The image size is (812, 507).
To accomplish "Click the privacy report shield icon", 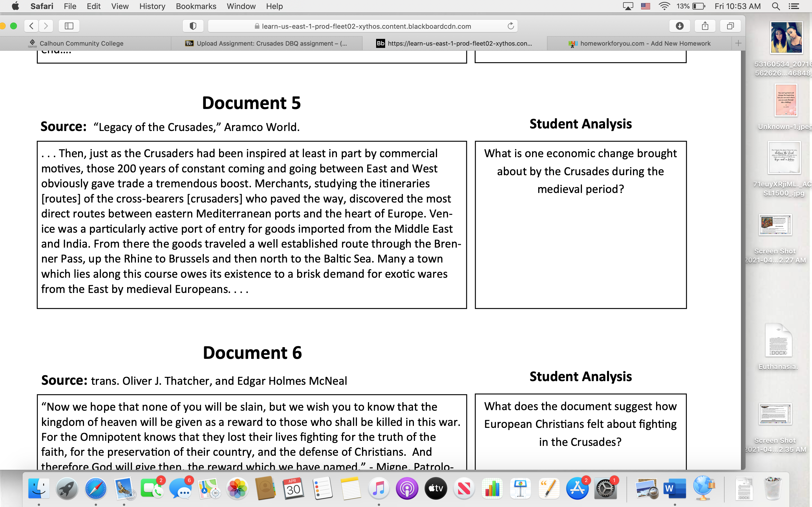I will [x=193, y=26].
